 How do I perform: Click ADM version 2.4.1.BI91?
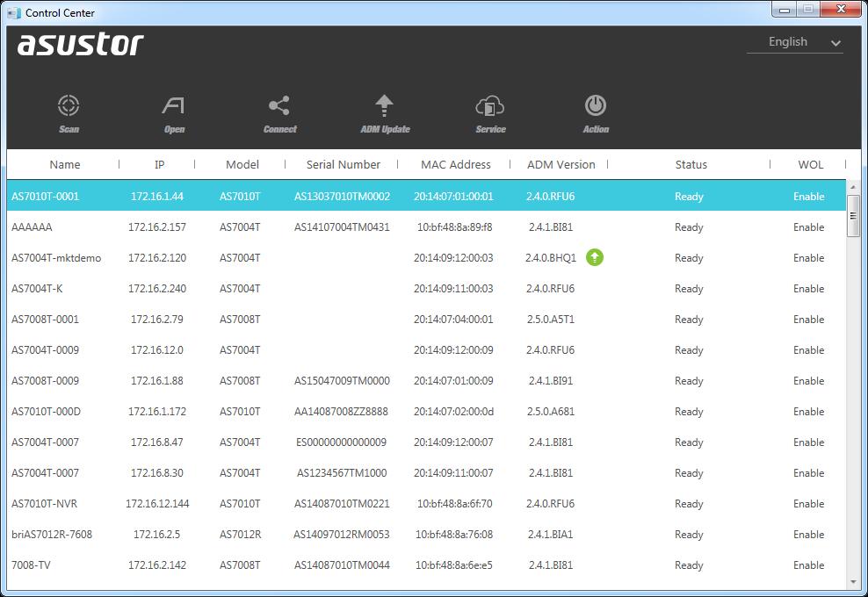pos(551,381)
